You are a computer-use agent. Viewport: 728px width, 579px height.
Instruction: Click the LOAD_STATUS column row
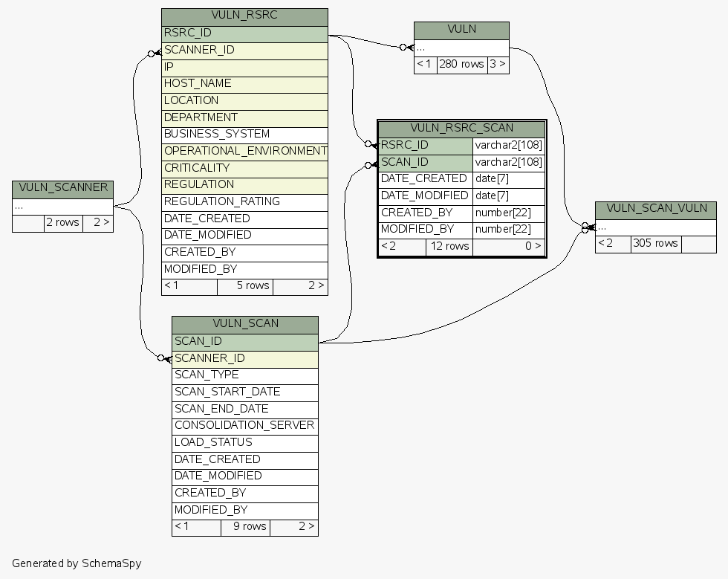(x=245, y=443)
